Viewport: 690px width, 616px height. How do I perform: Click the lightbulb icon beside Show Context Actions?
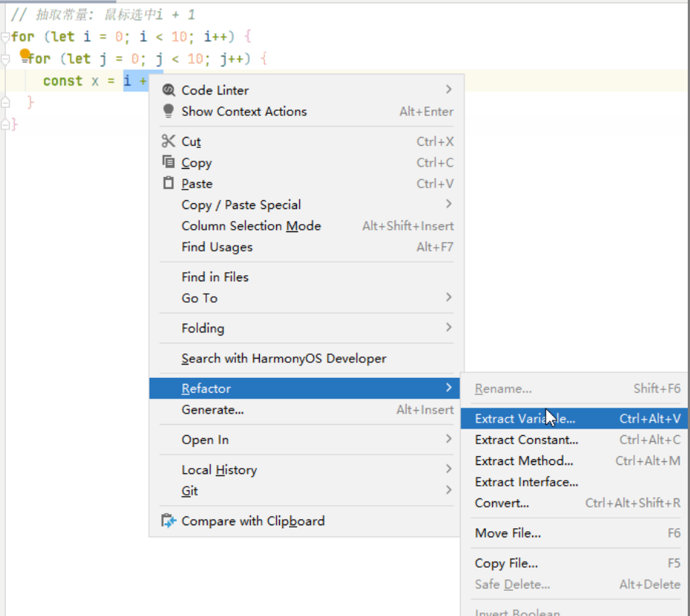168,111
